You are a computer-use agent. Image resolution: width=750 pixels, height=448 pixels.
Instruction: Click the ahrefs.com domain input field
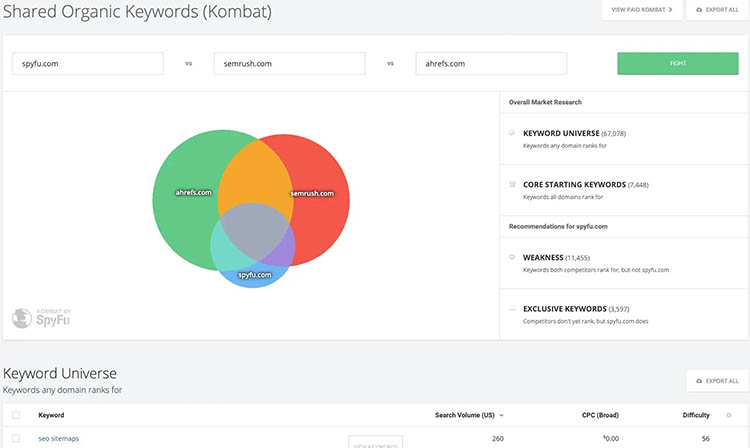[x=491, y=64]
